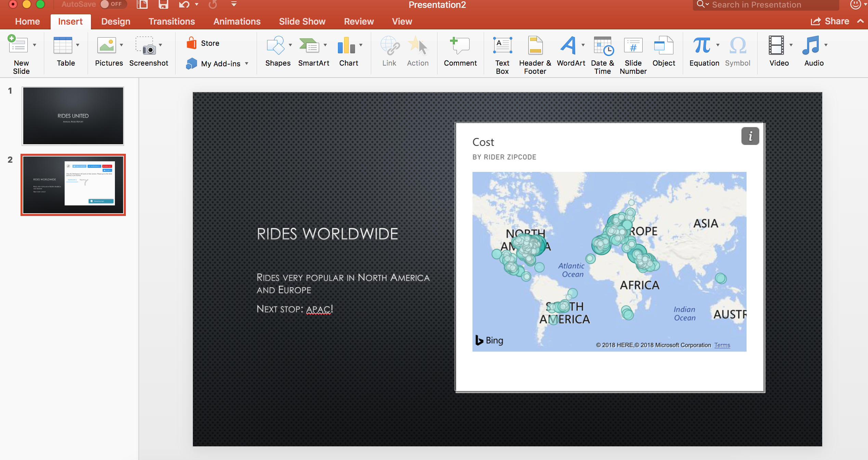The width and height of the screenshot is (868, 460).
Task: Open the My Add-ins dropdown
Action: (x=247, y=64)
